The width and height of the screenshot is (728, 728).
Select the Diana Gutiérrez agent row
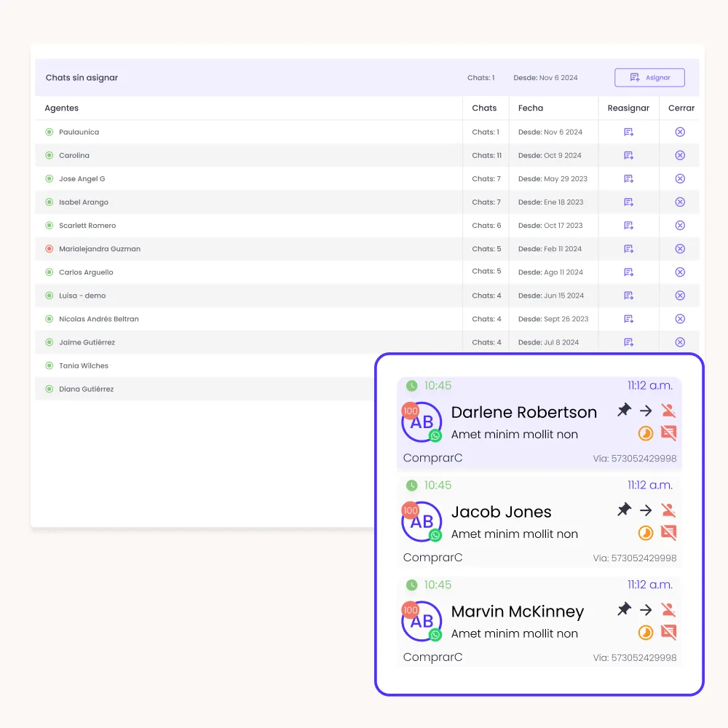click(87, 389)
